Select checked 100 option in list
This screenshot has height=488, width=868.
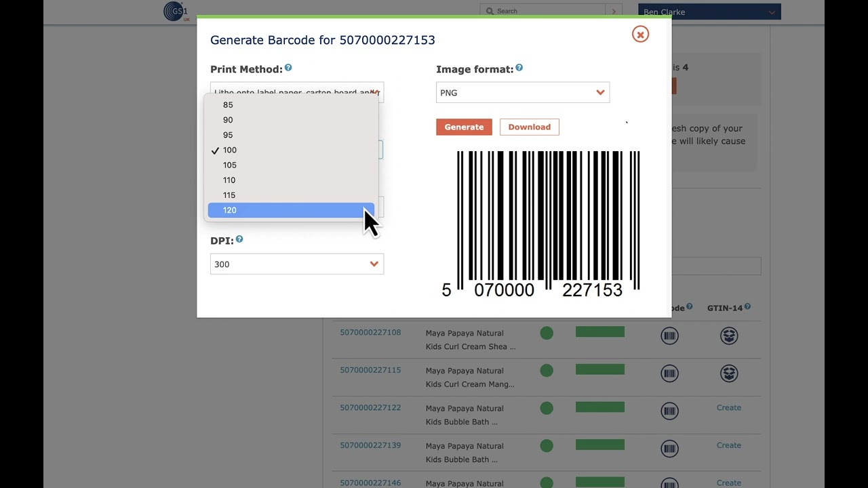(291, 150)
